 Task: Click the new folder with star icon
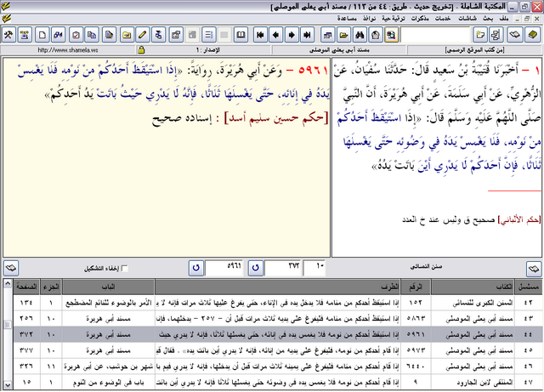[x=480, y=35]
